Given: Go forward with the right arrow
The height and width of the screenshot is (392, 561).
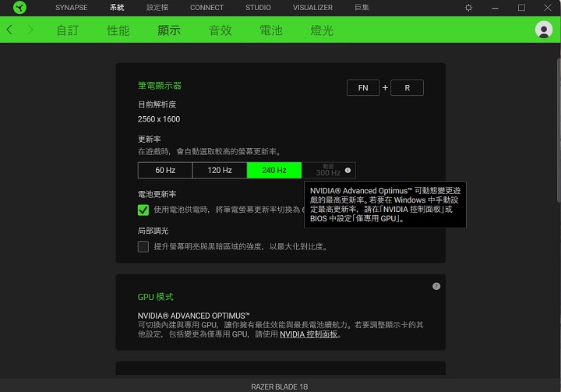Looking at the screenshot, I should pos(30,30).
